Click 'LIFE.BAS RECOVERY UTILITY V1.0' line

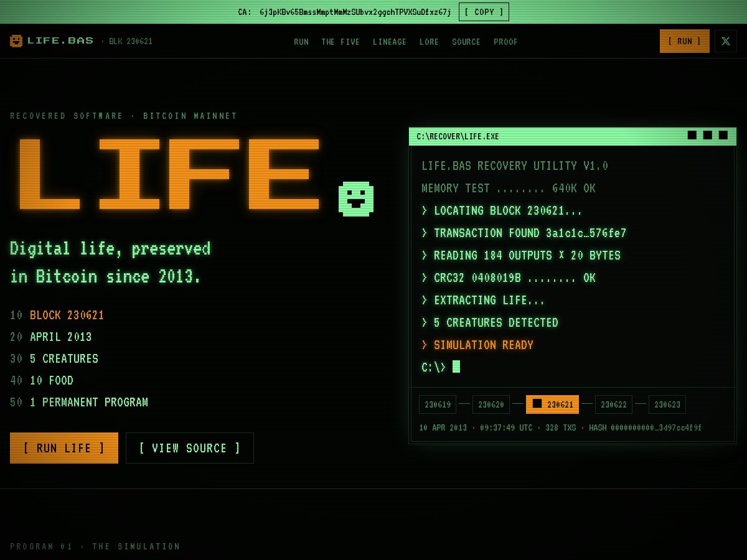[x=515, y=166]
